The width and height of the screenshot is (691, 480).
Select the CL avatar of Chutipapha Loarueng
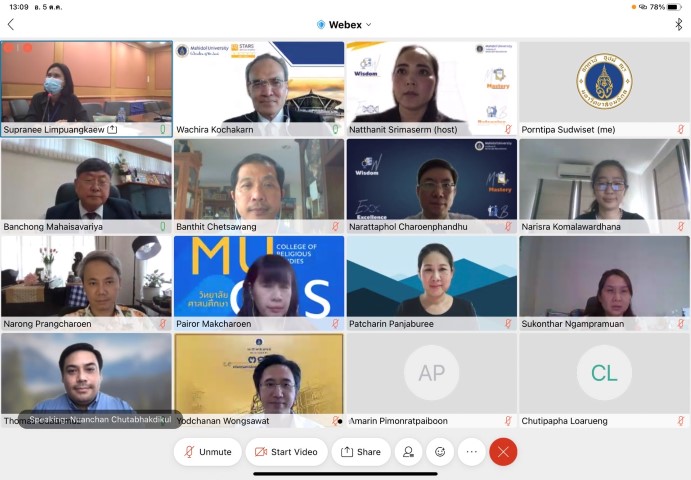[x=604, y=373]
